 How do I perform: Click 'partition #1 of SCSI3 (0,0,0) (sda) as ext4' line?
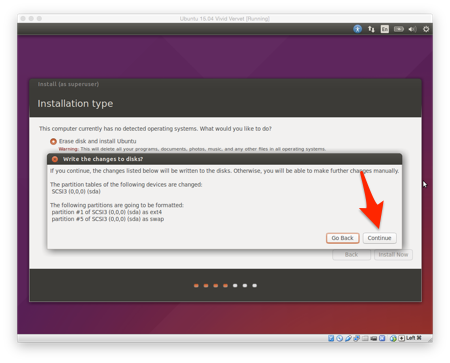pos(107,212)
